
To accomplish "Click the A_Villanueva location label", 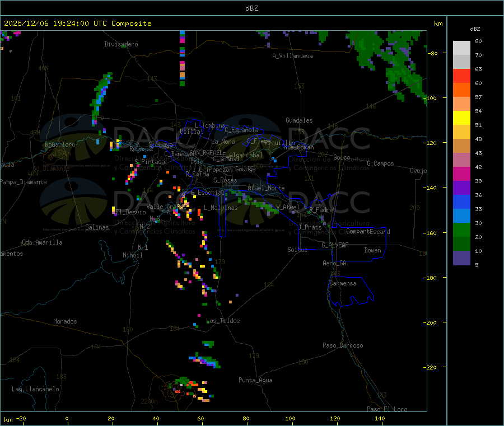I will 292,56.
